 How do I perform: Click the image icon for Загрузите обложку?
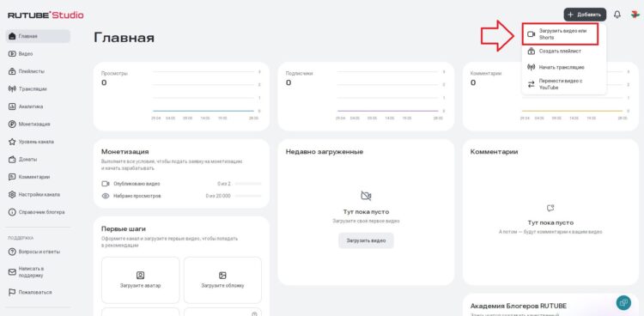[x=222, y=276]
